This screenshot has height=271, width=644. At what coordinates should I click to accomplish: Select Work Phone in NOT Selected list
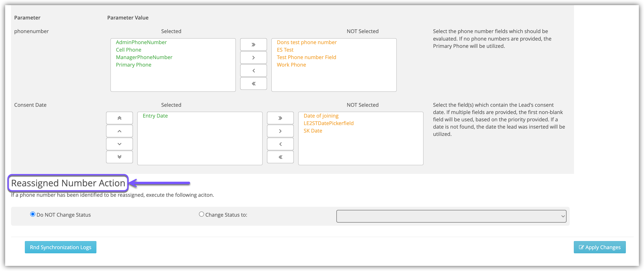[x=291, y=65]
